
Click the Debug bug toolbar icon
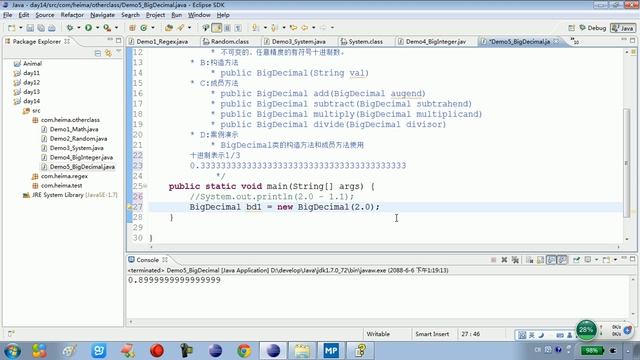pos(70,28)
